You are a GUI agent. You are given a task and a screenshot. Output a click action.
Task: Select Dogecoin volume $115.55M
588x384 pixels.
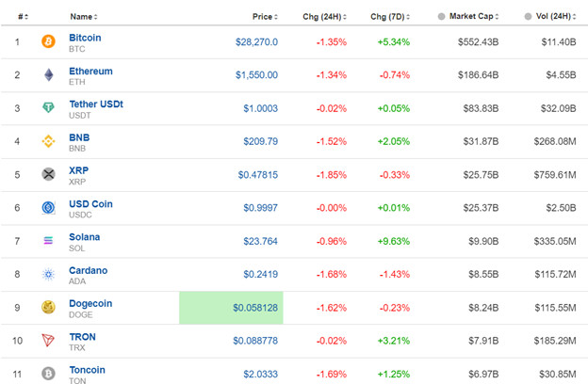555,308
